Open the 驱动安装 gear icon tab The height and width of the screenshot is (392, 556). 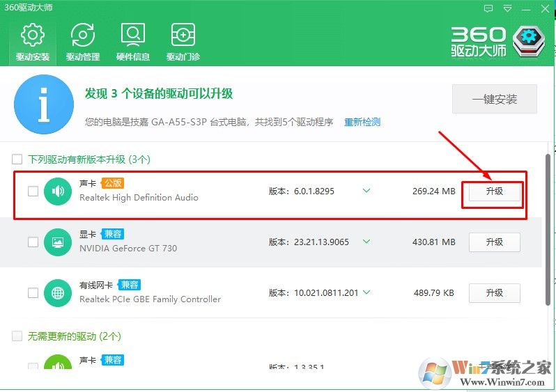coord(33,42)
